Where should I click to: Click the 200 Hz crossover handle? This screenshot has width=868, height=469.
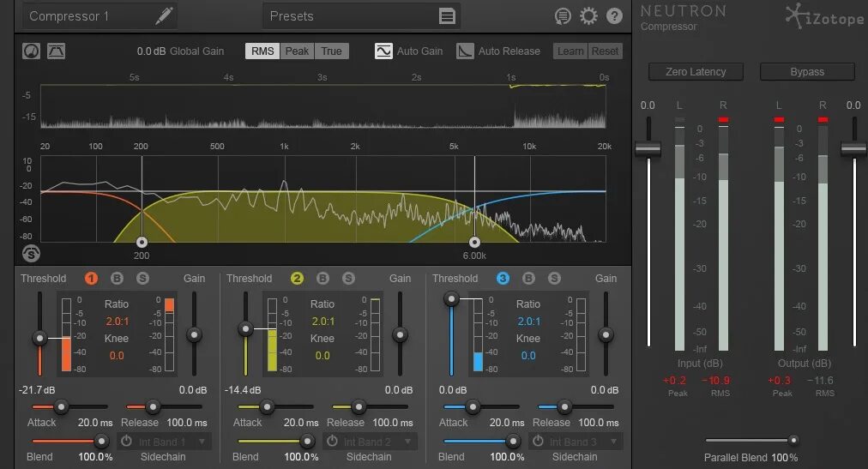(142, 243)
